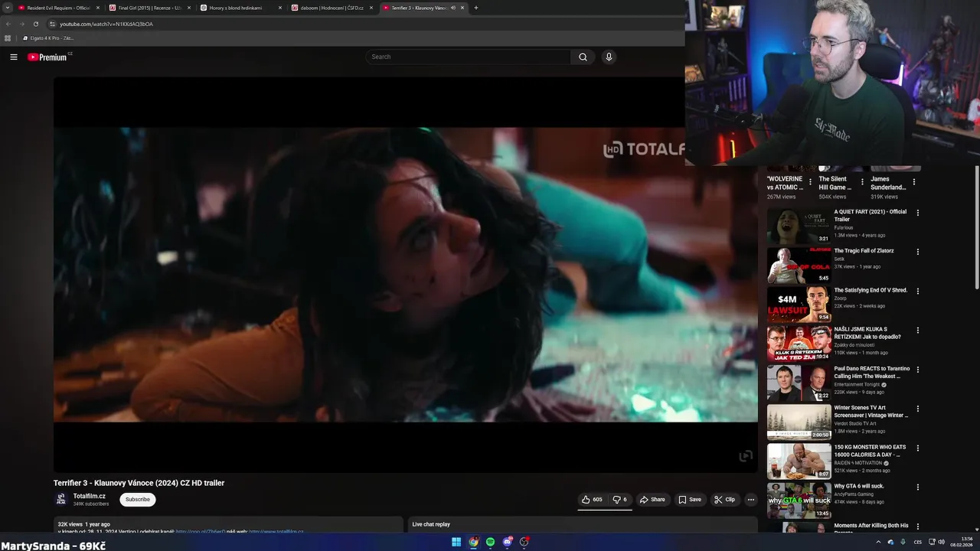Screen dimensions: 980x551
Task: Open the apps grid in bookmarks bar
Action: click(x=8, y=38)
